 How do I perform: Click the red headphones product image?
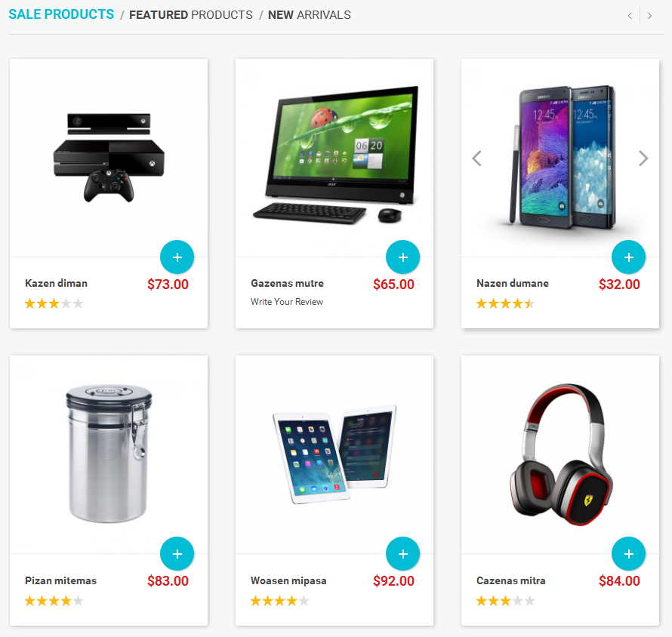561,454
